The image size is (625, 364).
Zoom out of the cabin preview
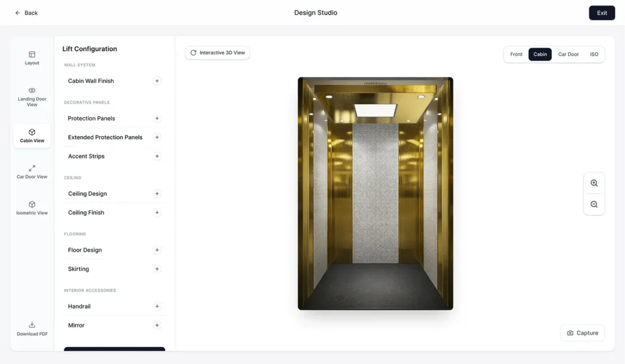[x=594, y=204]
